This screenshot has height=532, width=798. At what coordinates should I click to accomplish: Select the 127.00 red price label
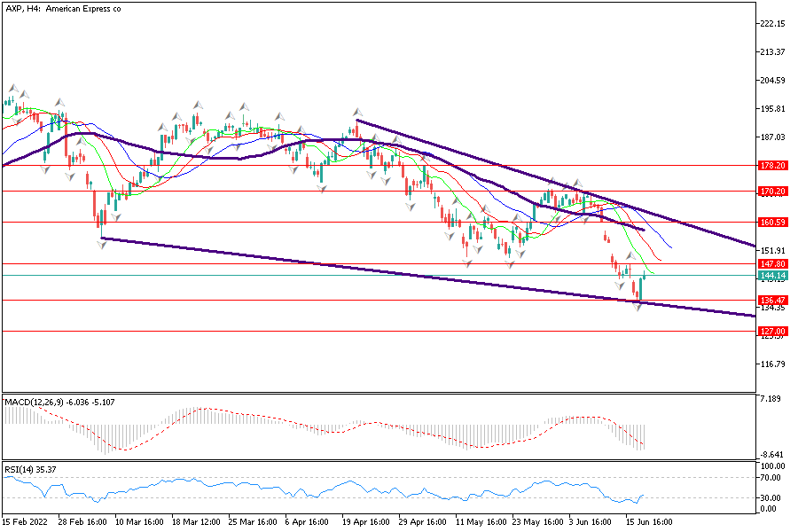click(x=772, y=332)
